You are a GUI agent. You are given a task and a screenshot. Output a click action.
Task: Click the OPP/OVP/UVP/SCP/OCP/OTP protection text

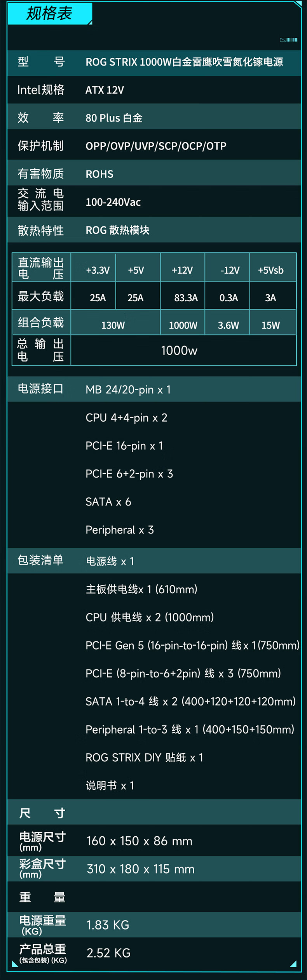[156, 146]
